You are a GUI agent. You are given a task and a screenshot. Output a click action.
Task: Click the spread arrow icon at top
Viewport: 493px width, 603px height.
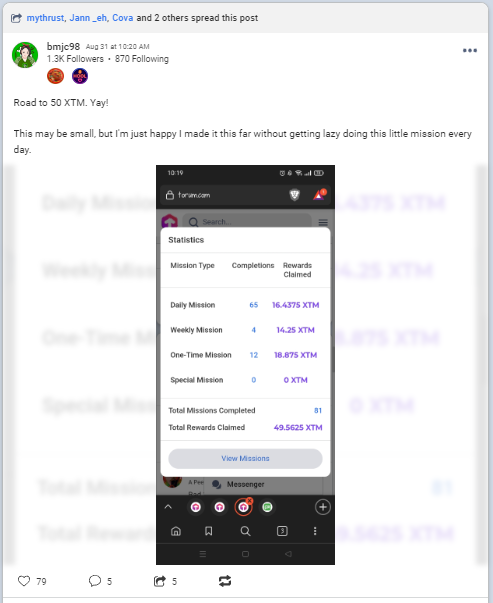[16, 18]
